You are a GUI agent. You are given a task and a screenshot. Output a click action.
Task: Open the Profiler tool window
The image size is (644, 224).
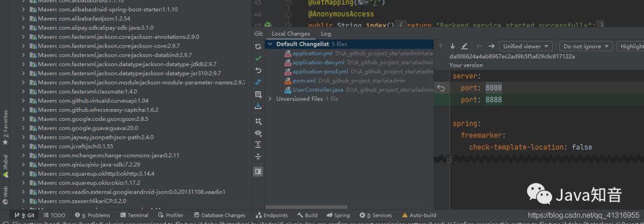(x=171, y=215)
